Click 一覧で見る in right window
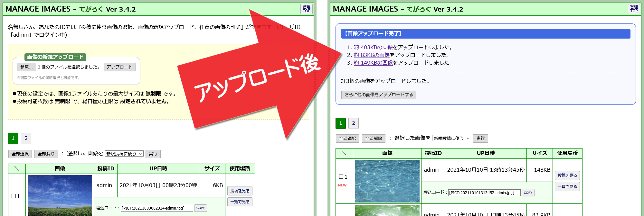 567,186
